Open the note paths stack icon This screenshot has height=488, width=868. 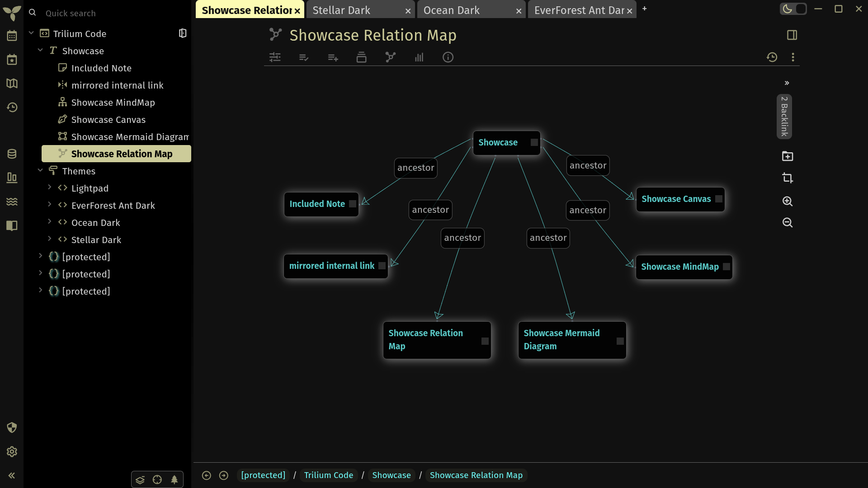tap(361, 57)
